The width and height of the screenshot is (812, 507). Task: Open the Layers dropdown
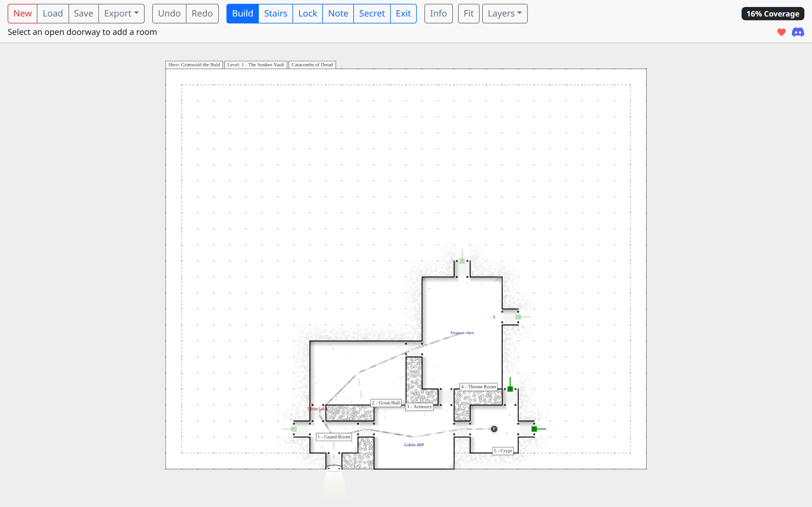point(504,13)
